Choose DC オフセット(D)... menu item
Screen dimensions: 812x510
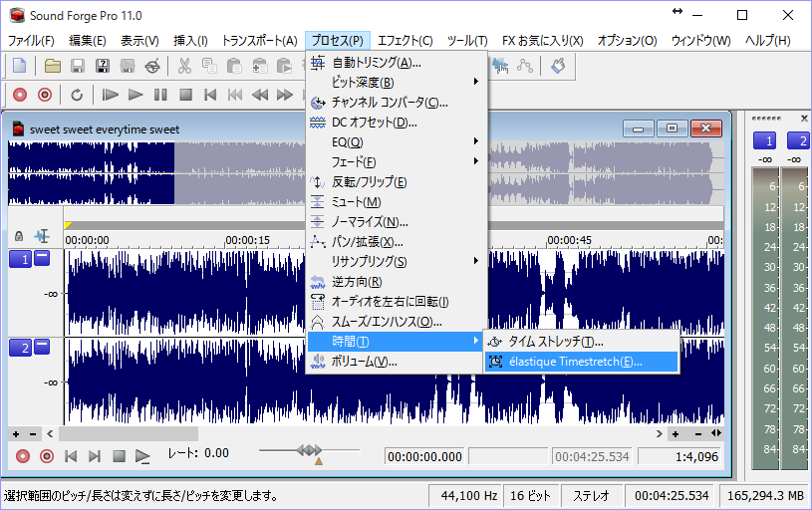(x=397, y=123)
